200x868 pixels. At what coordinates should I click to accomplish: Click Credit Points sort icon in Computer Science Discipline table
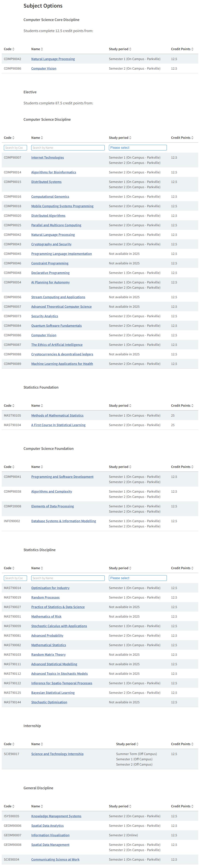click(192, 138)
